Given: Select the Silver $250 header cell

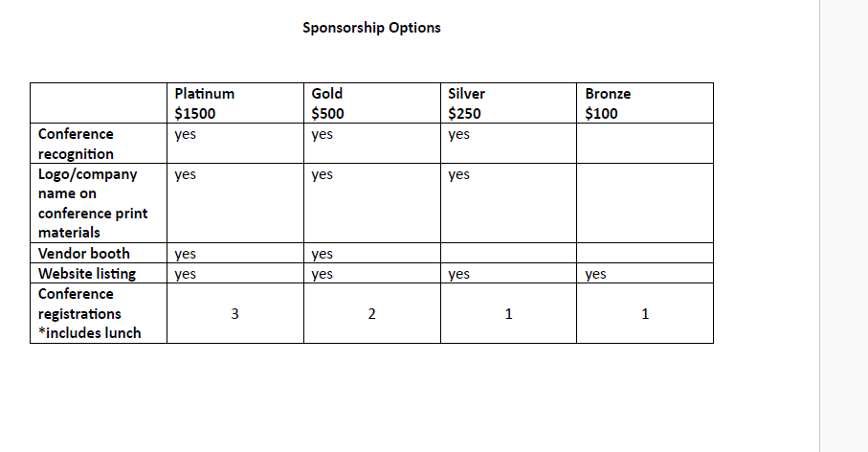Looking at the screenshot, I should pos(508,103).
